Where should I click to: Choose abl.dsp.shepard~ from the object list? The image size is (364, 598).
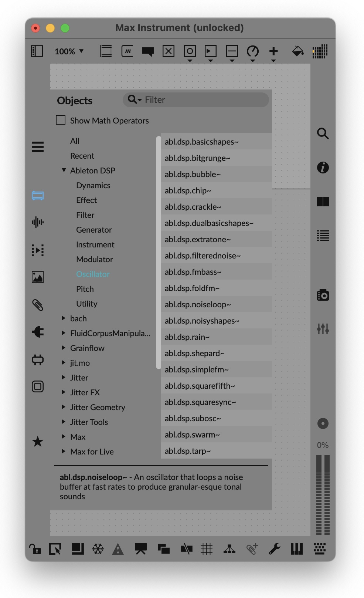tap(194, 353)
